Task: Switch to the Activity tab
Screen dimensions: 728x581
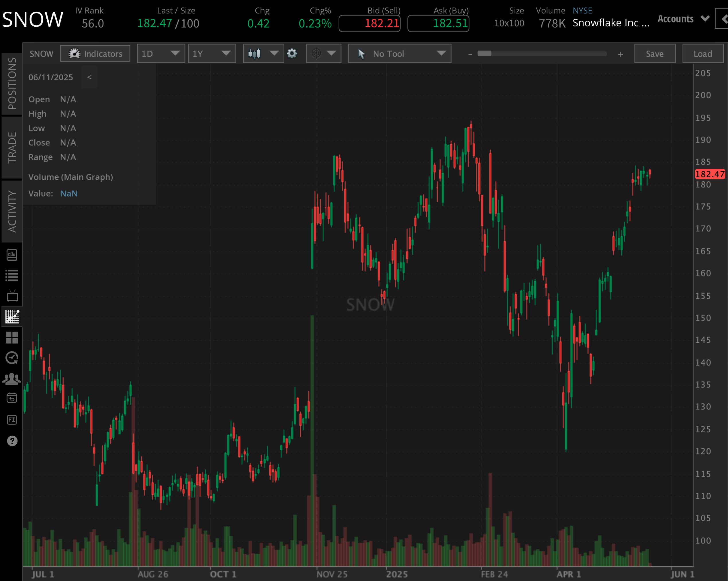Action: coord(12,211)
